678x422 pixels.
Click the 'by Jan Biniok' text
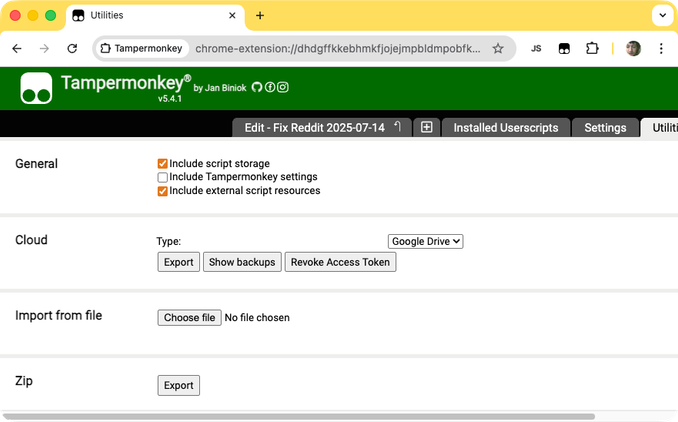pyautogui.click(x=220, y=88)
